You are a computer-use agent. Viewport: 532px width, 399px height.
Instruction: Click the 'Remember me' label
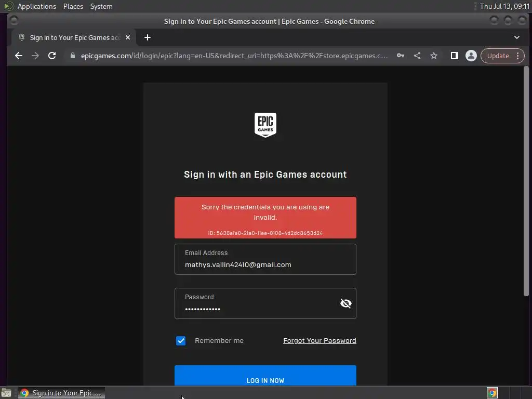(x=219, y=341)
